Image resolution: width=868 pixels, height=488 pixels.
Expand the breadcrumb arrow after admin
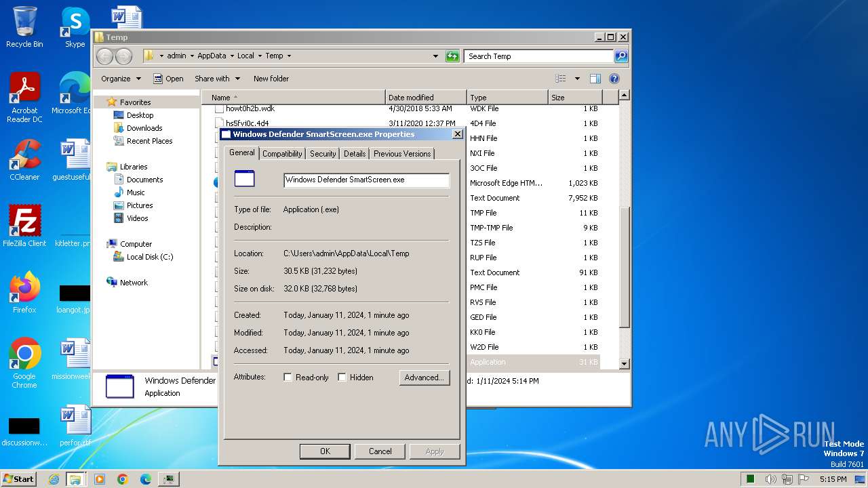[191, 56]
